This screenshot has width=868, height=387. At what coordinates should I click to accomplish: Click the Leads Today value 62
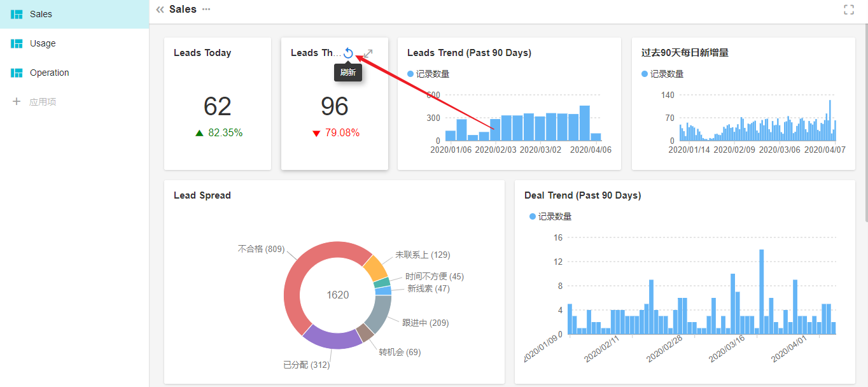pyautogui.click(x=218, y=106)
